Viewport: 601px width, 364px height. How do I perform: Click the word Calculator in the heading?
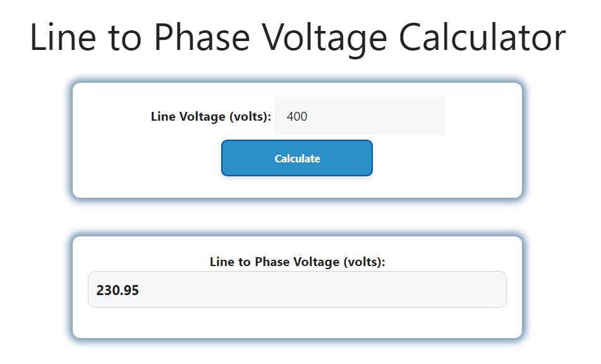tap(488, 37)
